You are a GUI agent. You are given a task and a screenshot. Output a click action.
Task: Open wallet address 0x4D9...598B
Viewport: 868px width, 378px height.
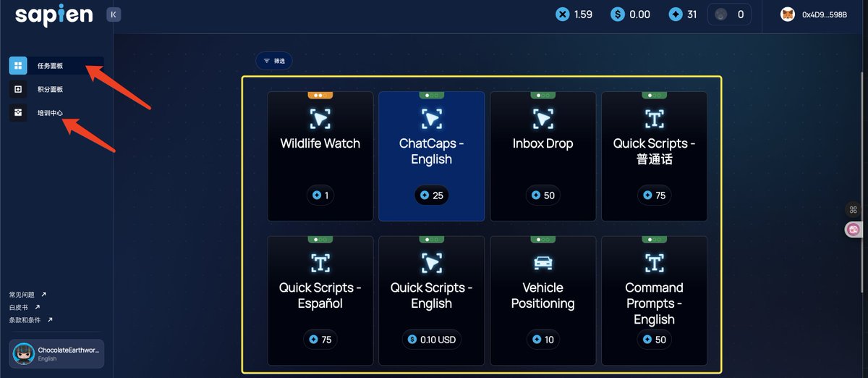click(x=825, y=14)
